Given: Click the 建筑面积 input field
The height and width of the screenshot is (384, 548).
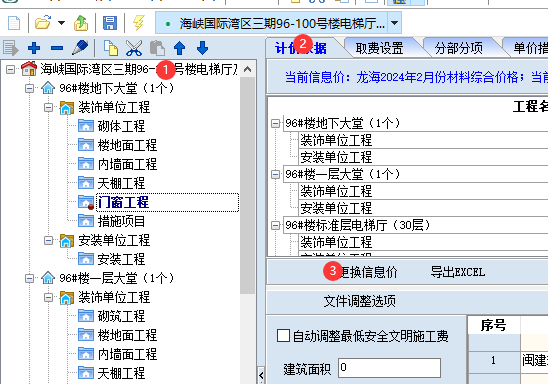Looking at the screenshot, I should click(x=389, y=368).
